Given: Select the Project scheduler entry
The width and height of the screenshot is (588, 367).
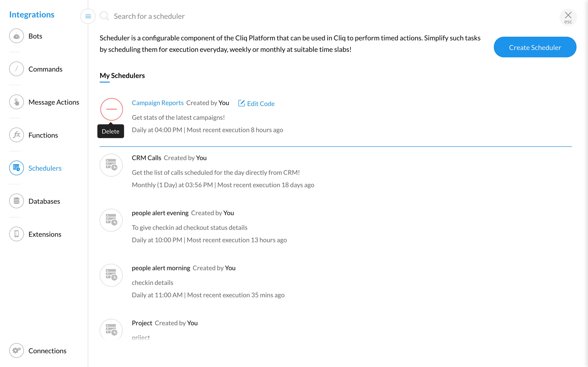Looking at the screenshot, I should pyautogui.click(x=142, y=323).
